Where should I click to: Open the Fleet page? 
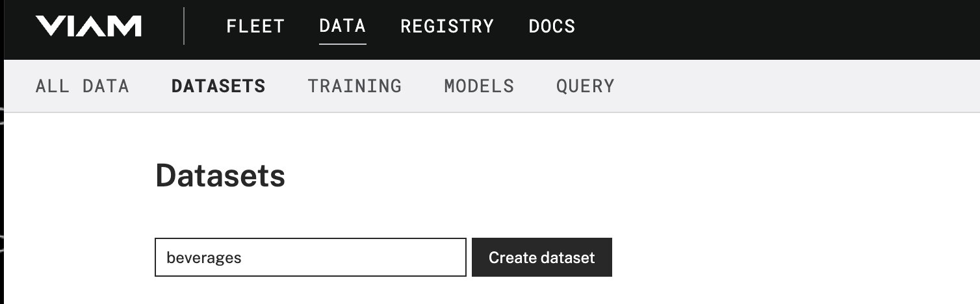pyautogui.click(x=255, y=26)
